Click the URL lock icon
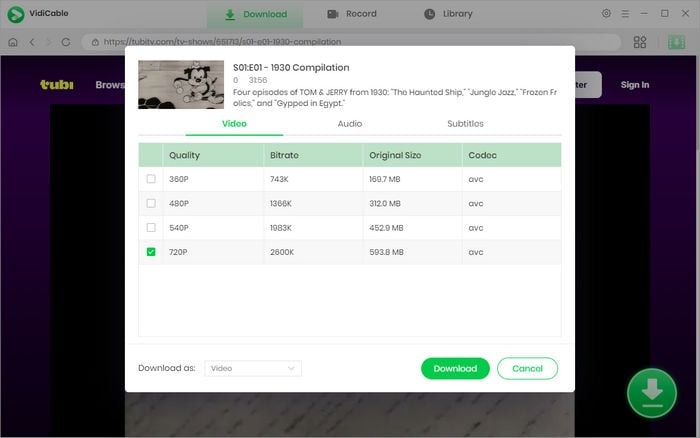 click(x=95, y=42)
